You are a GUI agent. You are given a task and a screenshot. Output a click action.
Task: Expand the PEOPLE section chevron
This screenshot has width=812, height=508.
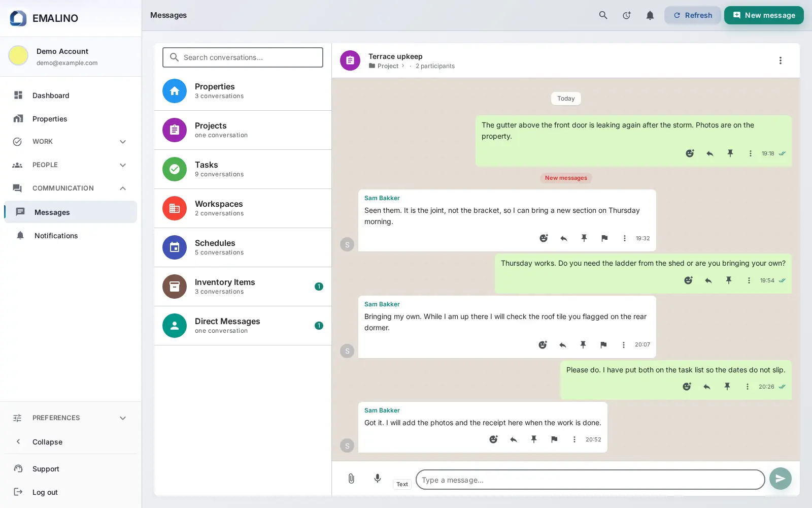click(123, 165)
